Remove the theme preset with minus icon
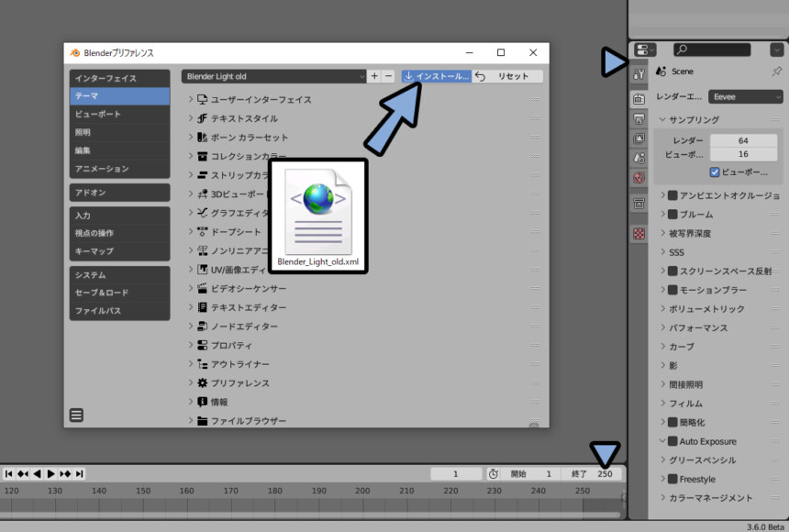Image resolution: width=789 pixels, height=532 pixels. coord(388,76)
